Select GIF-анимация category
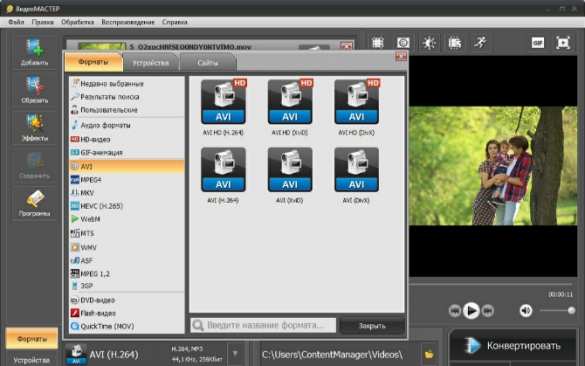The width and height of the screenshot is (585, 366). [x=127, y=152]
